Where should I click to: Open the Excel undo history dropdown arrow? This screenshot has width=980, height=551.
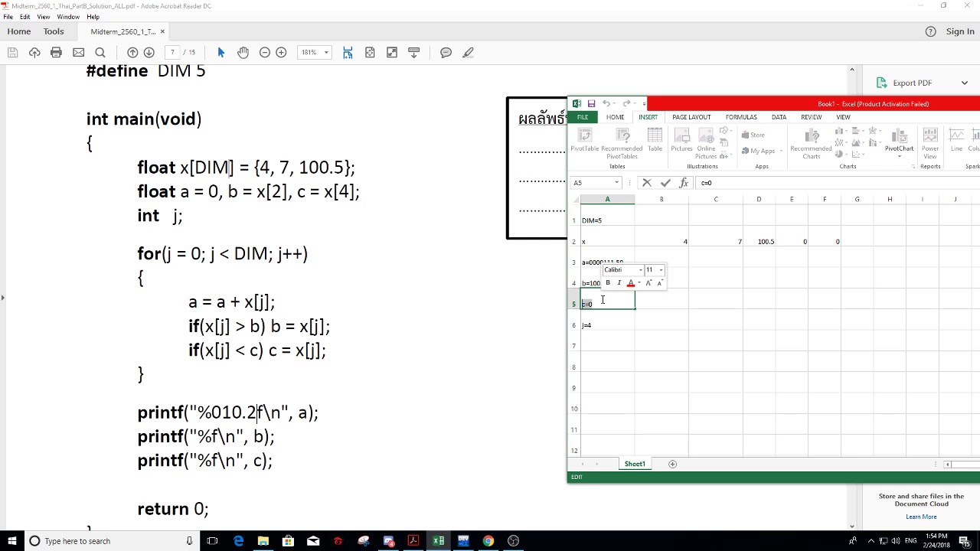pyautogui.click(x=613, y=103)
